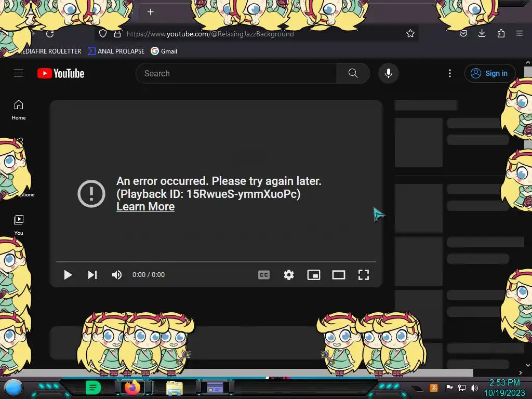Click the Java update tray icon
The image size is (532, 399).
[434, 388]
